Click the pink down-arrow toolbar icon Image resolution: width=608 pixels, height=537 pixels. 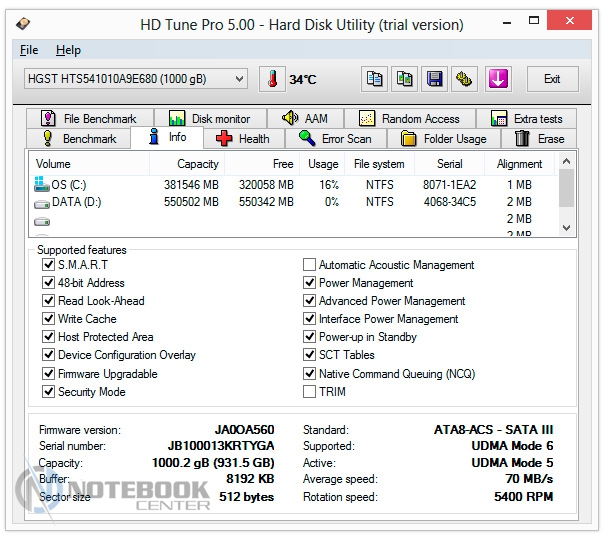tap(499, 79)
